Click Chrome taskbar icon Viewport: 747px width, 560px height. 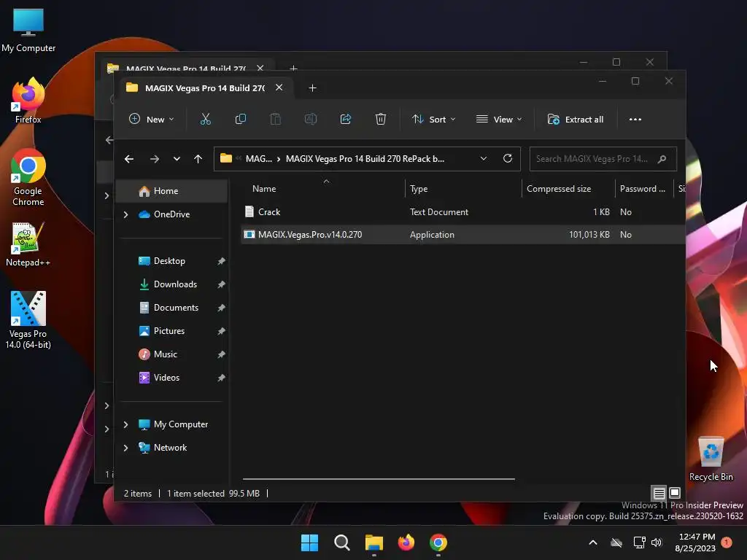coord(438,542)
